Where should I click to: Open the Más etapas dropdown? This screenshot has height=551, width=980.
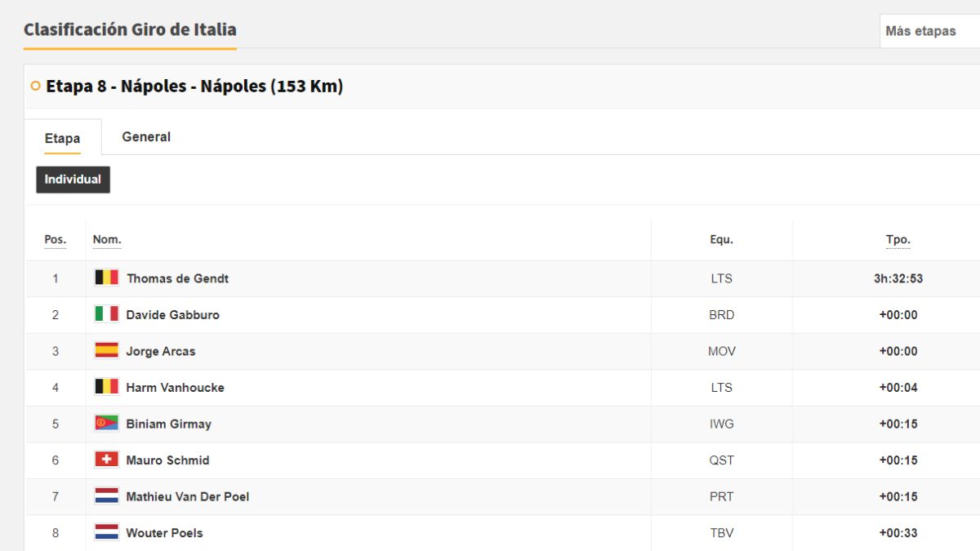[x=929, y=31]
